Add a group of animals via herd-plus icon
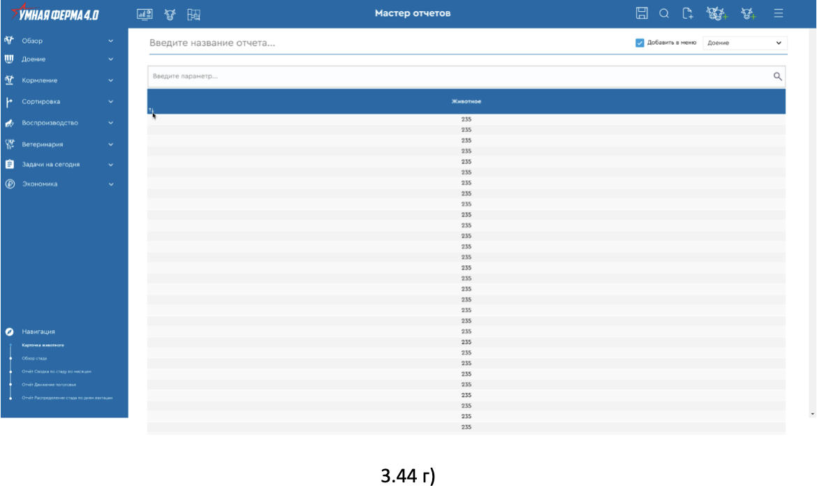Image resolution: width=817 pixels, height=504 pixels. point(717,13)
